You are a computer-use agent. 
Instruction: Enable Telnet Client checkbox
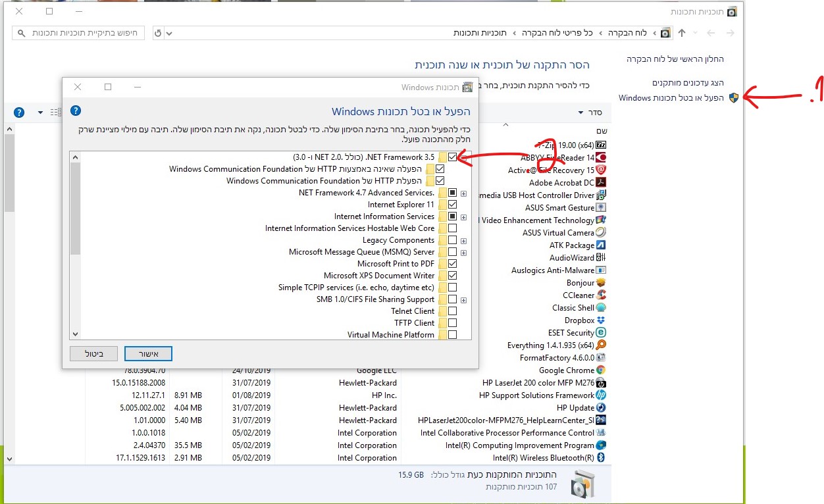click(452, 311)
